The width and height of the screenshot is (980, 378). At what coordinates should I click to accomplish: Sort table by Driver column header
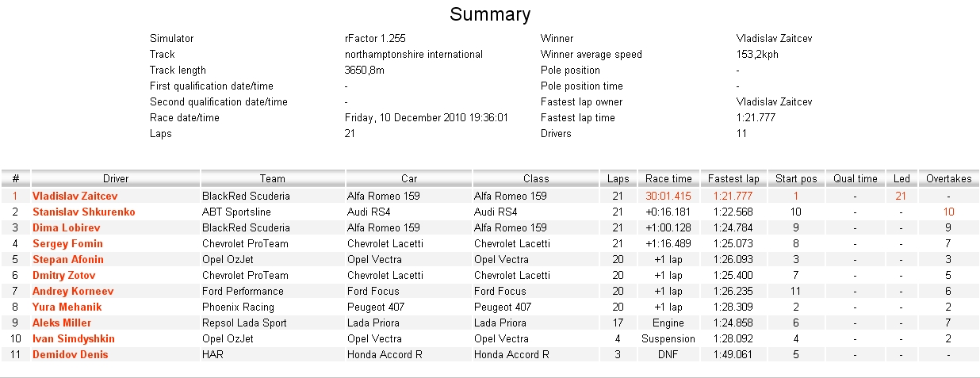point(116,178)
